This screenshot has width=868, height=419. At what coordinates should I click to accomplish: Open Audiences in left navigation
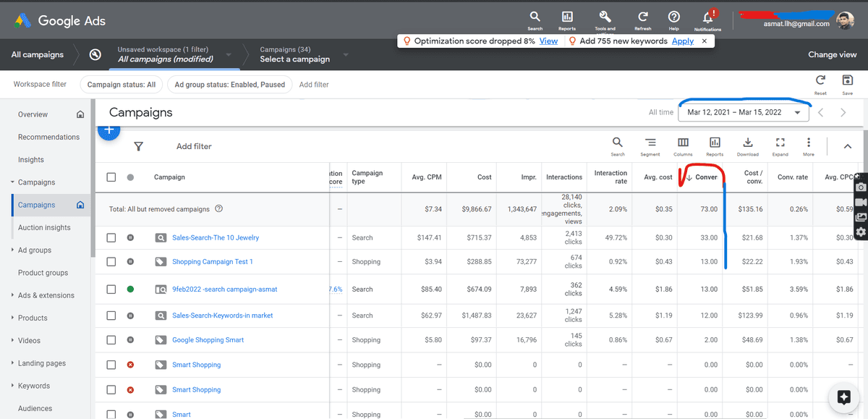click(x=36, y=408)
